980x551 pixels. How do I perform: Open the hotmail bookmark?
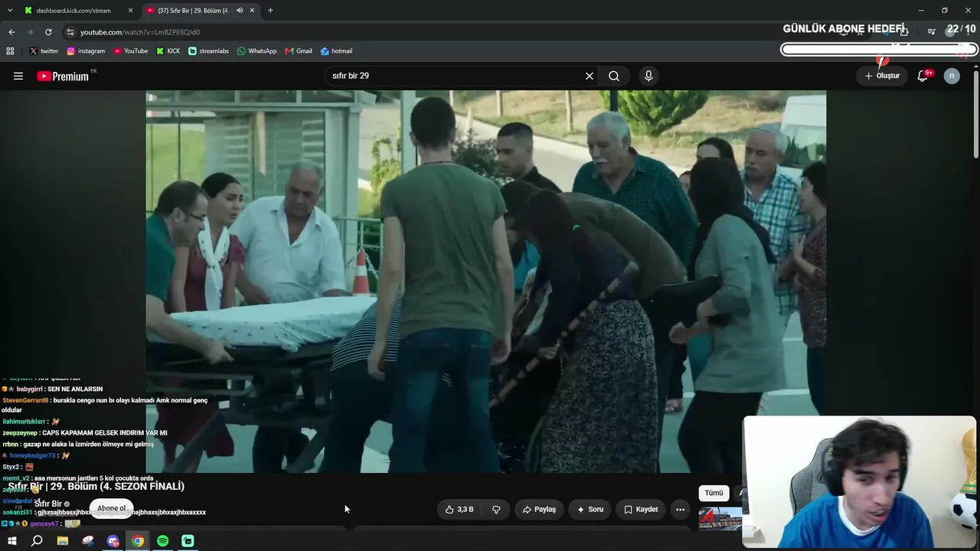[337, 51]
